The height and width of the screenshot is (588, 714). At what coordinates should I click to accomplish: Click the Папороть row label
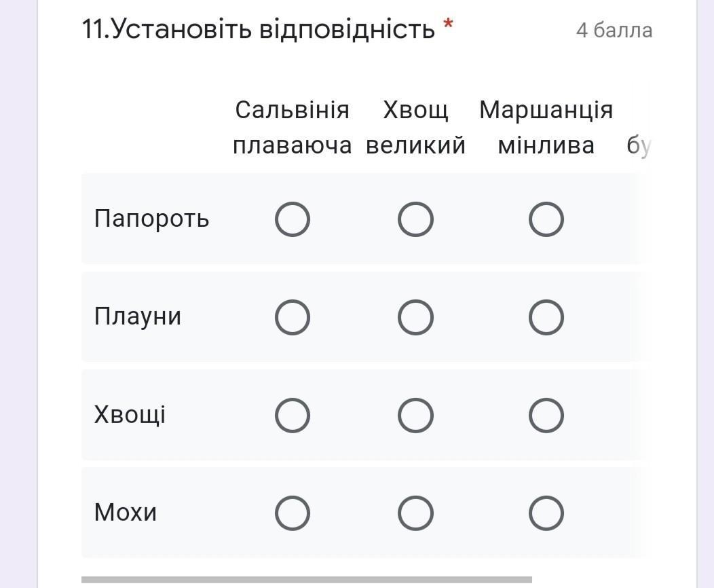point(151,219)
